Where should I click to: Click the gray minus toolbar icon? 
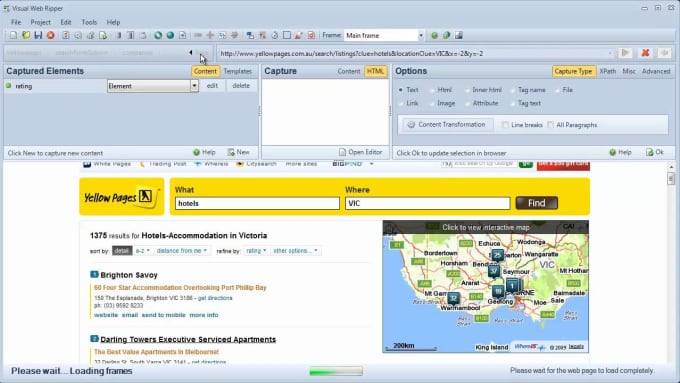(x=198, y=35)
